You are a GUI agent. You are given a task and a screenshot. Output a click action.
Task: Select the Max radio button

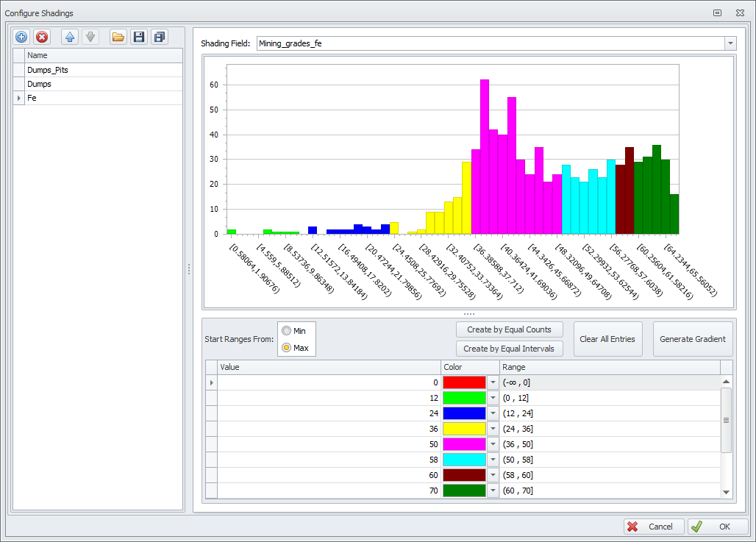click(286, 347)
